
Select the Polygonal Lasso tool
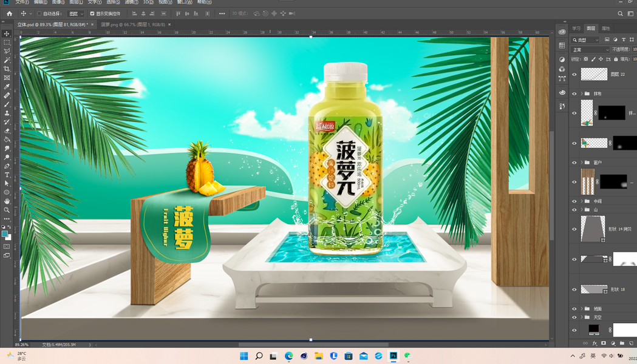pyautogui.click(x=7, y=51)
